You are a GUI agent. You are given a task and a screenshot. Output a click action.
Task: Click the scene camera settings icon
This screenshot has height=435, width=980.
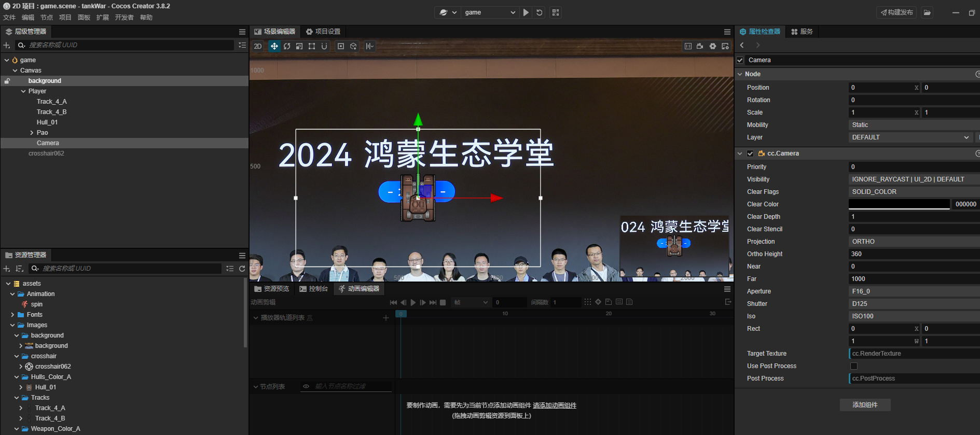pyautogui.click(x=700, y=46)
